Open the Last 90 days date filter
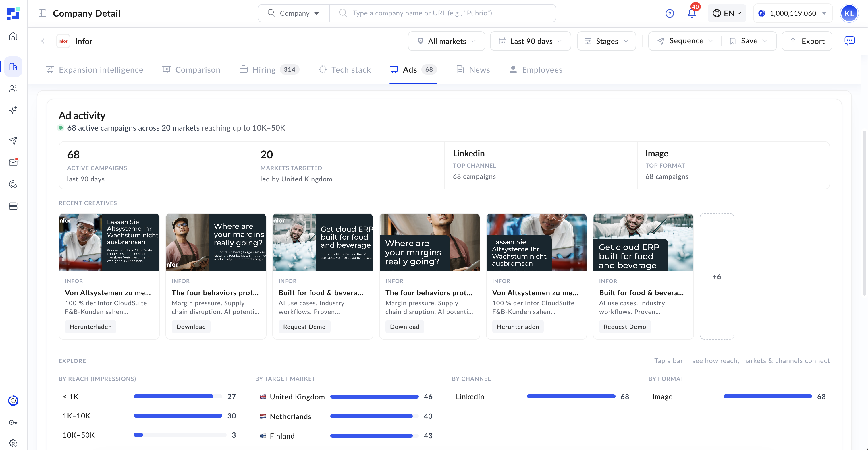Viewport: 868px width, 450px height. click(531, 41)
